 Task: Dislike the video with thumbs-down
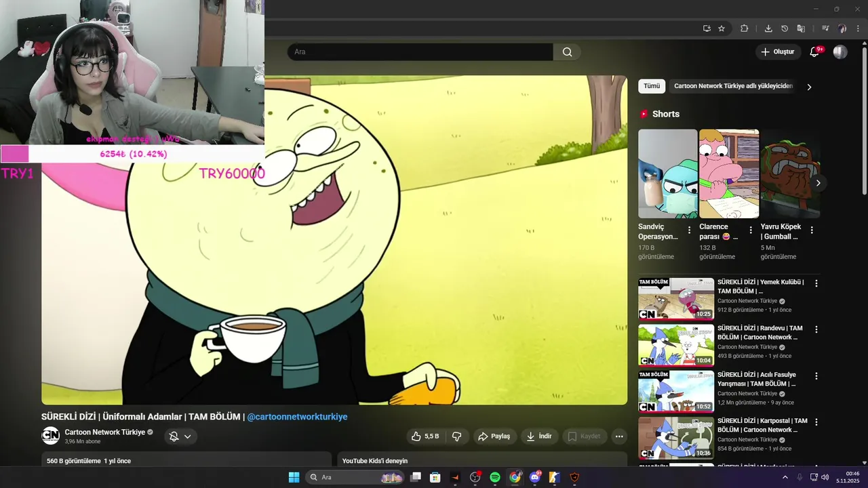(x=457, y=436)
